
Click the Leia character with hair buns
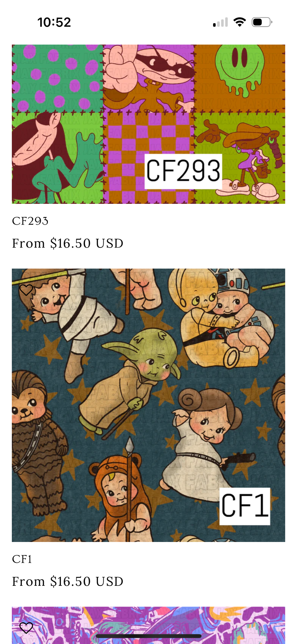point(203,443)
